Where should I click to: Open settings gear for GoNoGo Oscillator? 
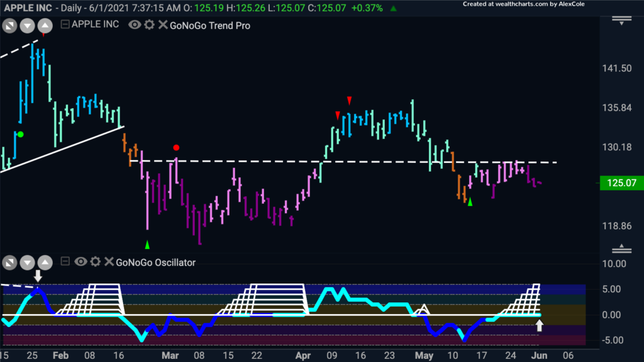click(x=96, y=261)
